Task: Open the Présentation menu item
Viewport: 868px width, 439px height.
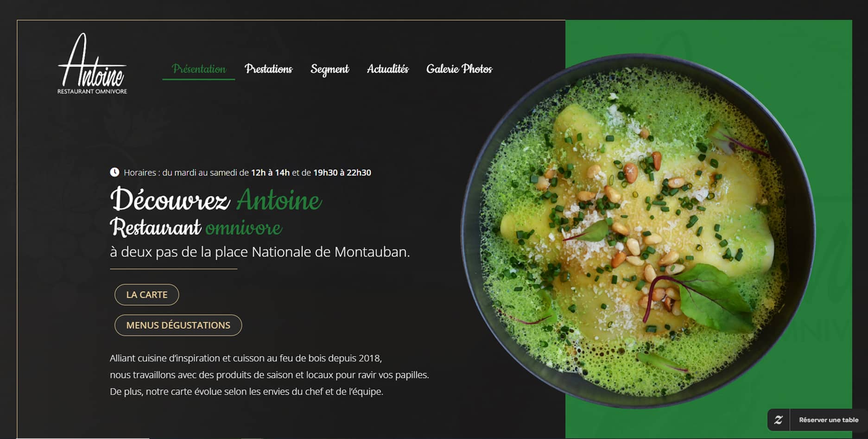Action: click(x=199, y=69)
